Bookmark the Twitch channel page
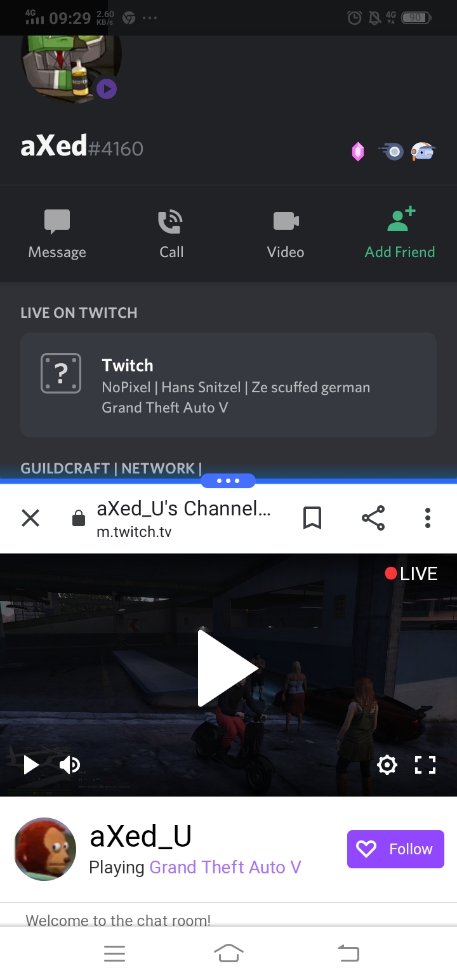Image resolution: width=457 pixels, height=980 pixels. point(312,519)
